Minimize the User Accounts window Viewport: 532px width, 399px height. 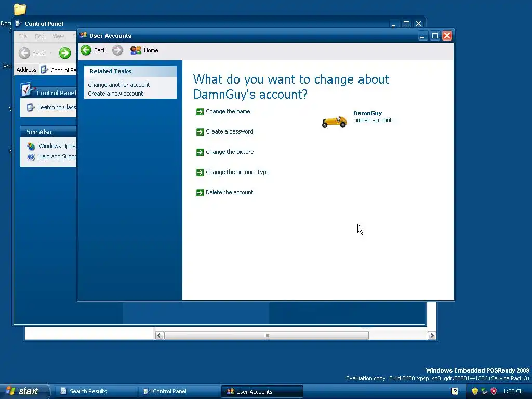(422, 36)
